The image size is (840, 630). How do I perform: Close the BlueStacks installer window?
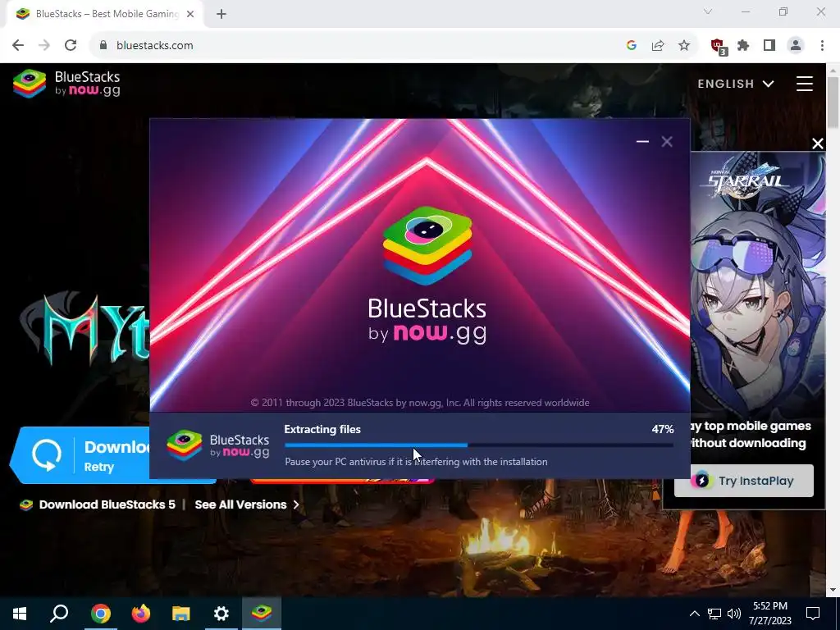(666, 141)
